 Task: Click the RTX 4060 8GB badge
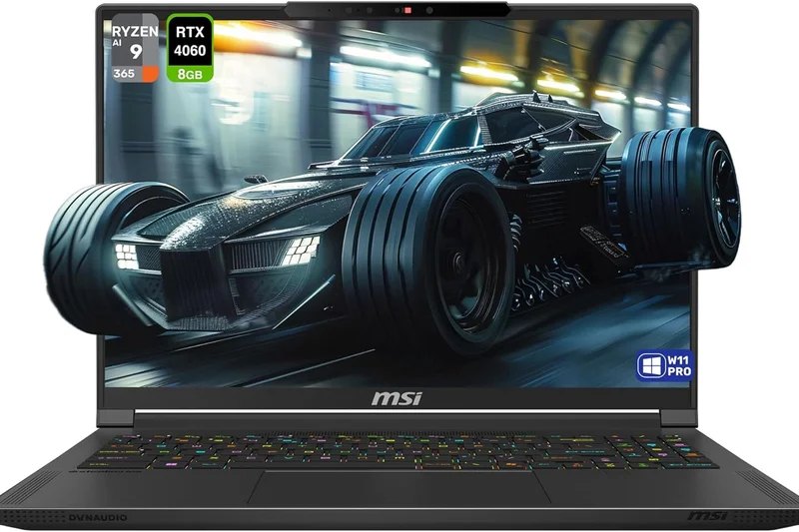click(190, 48)
